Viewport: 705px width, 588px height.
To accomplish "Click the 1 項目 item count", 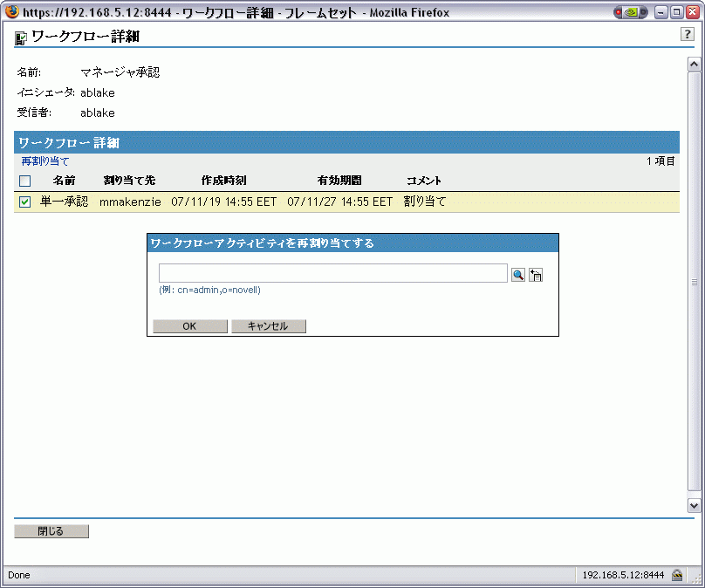I will (661, 161).
